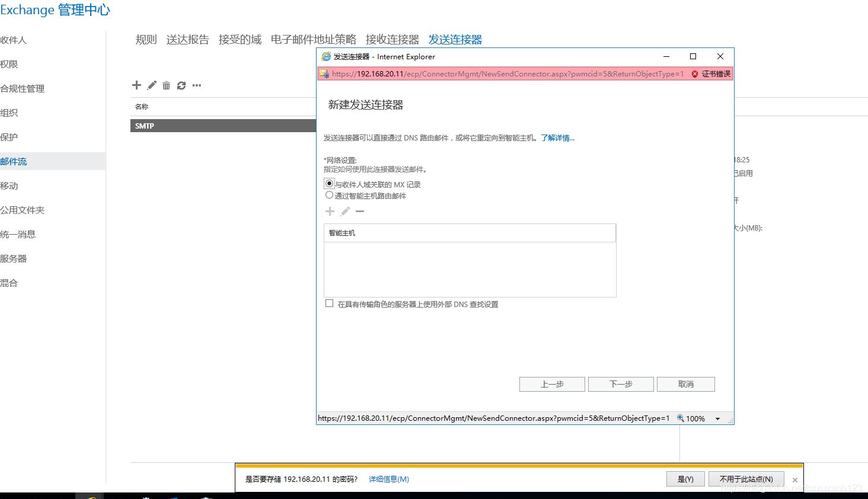Open 公用文件夹 in the left navigation

tap(23, 210)
